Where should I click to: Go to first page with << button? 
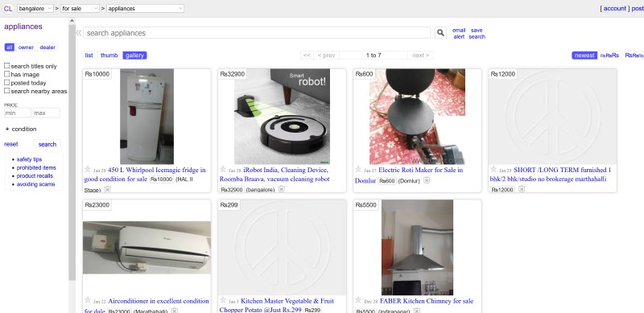[307, 56]
